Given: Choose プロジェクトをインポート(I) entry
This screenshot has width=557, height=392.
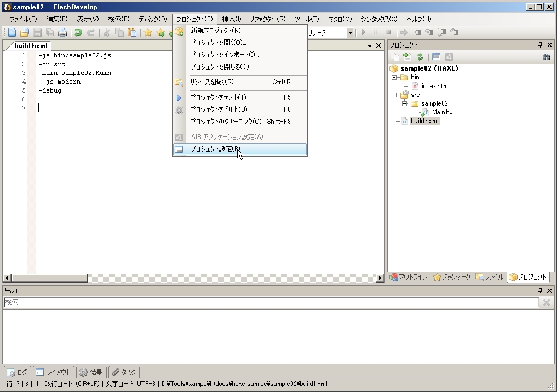Looking at the screenshot, I should point(240,55).
